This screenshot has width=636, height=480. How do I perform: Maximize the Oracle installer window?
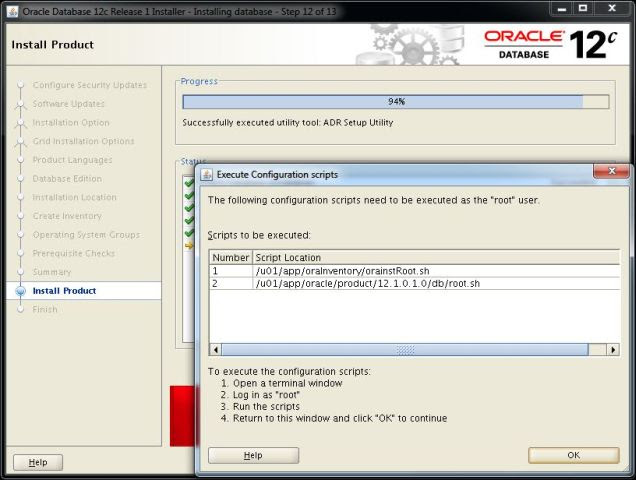point(583,9)
